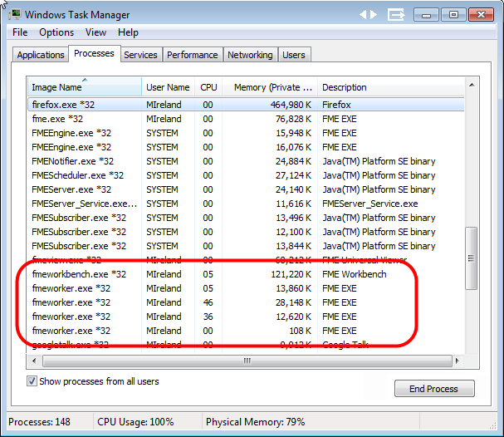Open the Users tab
The height and width of the screenshot is (437, 504).
tap(294, 55)
